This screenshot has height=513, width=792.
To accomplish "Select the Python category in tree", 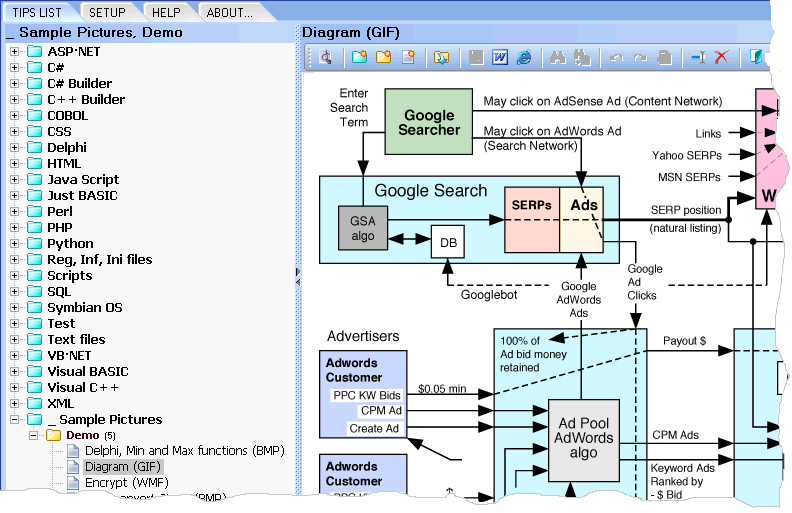I will point(70,244).
